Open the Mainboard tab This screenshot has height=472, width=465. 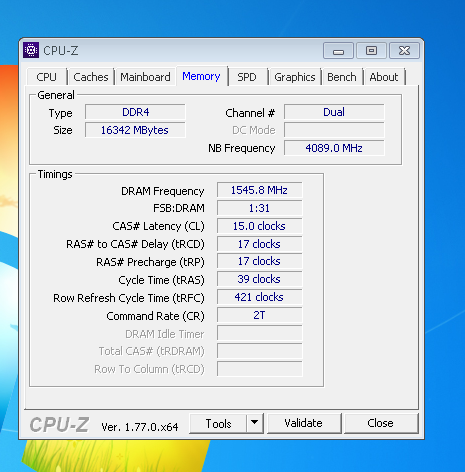145,77
